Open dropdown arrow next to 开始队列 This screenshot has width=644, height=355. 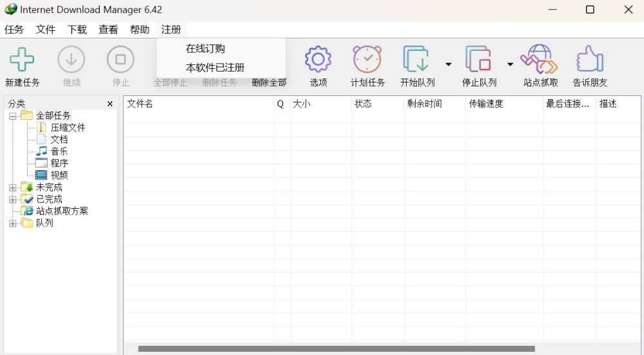pyautogui.click(x=449, y=64)
